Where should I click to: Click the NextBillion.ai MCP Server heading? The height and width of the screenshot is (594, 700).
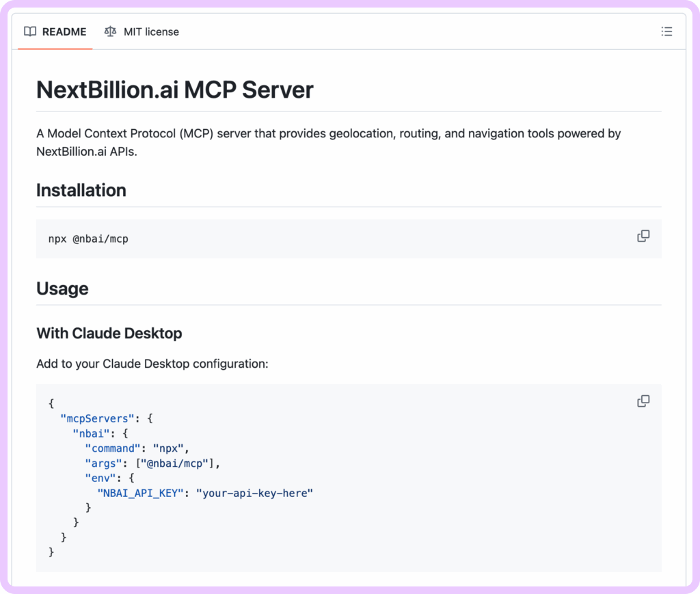[x=175, y=90]
